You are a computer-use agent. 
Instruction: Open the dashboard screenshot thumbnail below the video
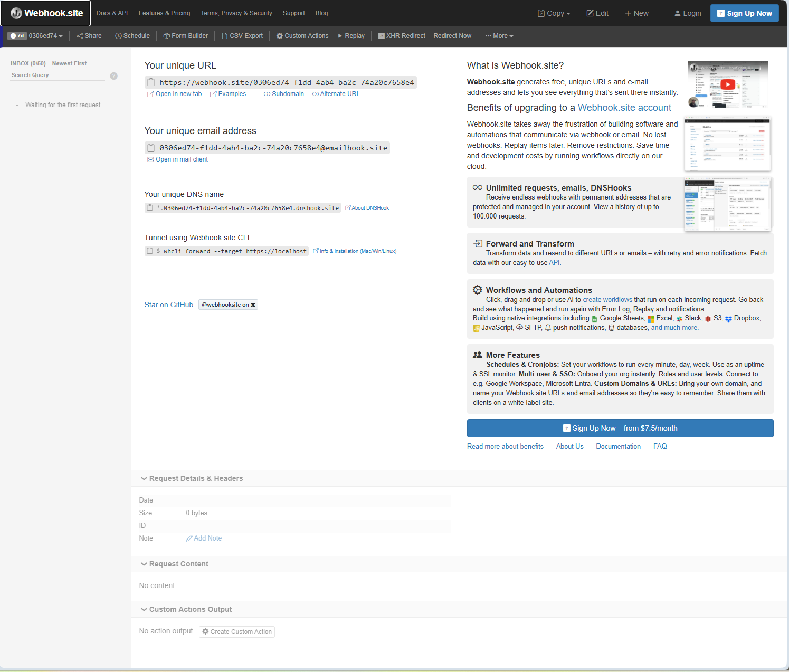point(728,144)
